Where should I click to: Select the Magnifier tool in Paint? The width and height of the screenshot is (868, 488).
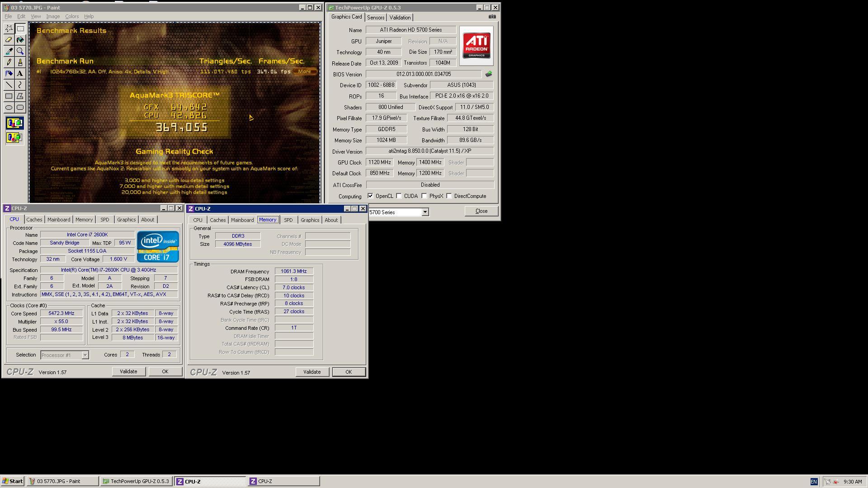tap(20, 51)
